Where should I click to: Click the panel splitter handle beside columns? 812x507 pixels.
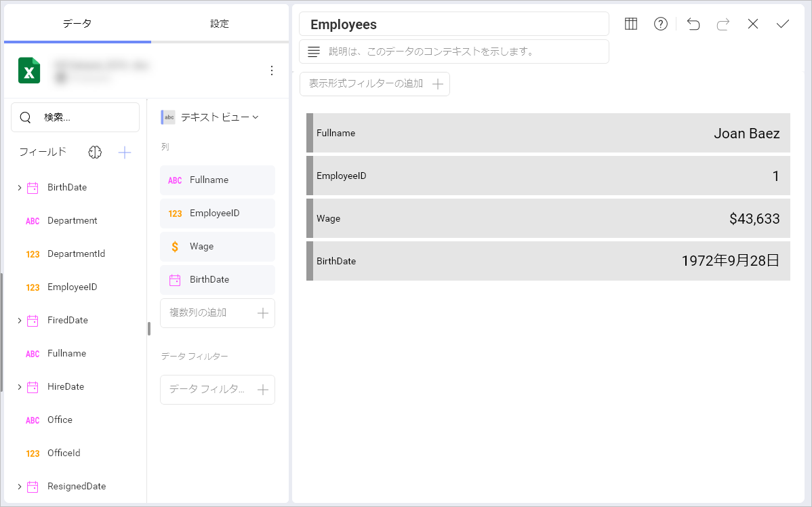[x=149, y=329]
